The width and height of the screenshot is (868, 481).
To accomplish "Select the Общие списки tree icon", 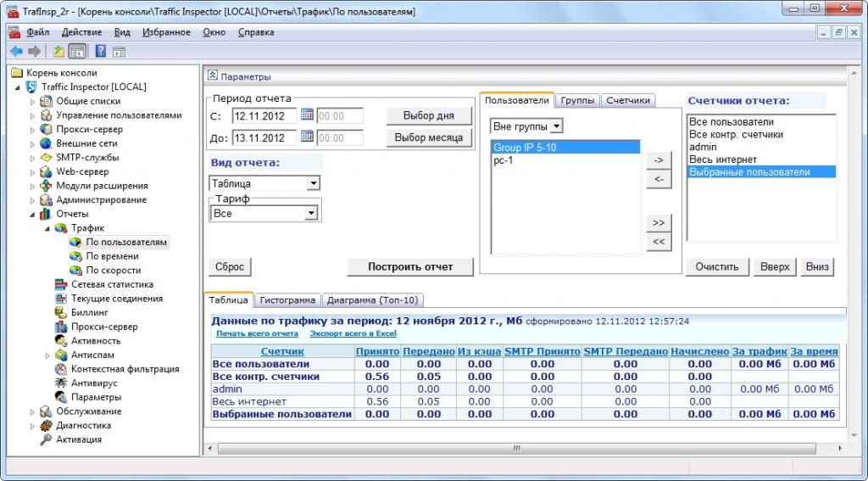I will [x=47, y=102].
